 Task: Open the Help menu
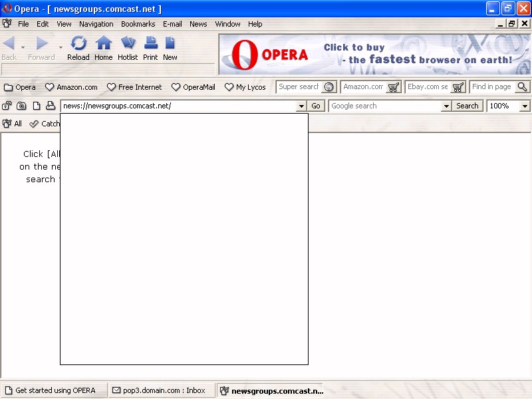[255, 24]
